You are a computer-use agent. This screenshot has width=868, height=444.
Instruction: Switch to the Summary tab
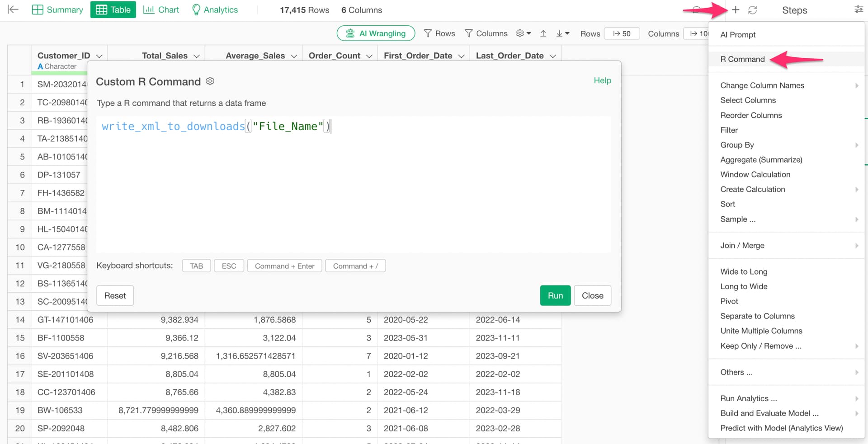[x=57, y=10]
